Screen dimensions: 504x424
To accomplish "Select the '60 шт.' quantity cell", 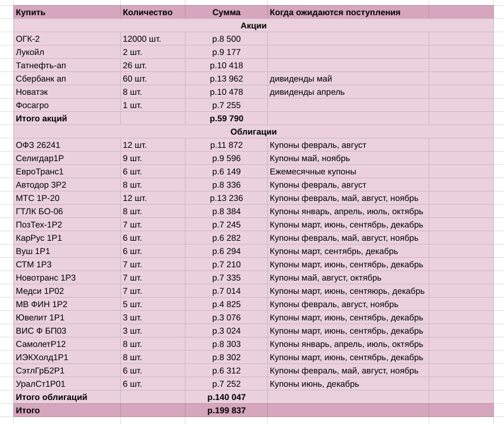I will pyautogui.click(x=152, y=79).
